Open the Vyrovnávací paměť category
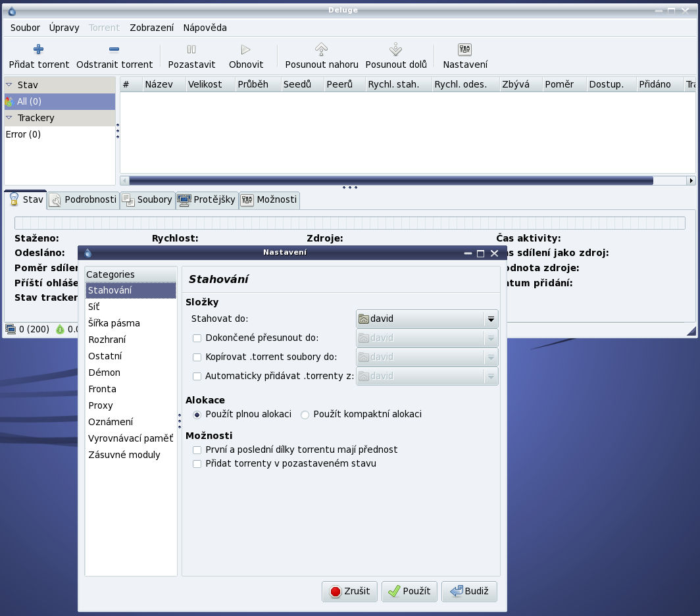The width and height of the screenshot is (700, 616). [x=131, y=439]
